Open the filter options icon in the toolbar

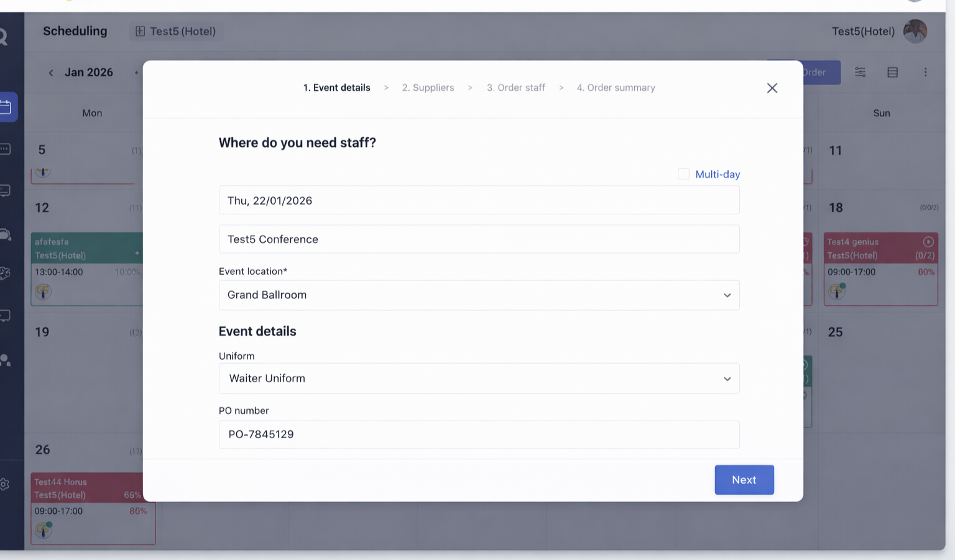(x=860, y=72)
